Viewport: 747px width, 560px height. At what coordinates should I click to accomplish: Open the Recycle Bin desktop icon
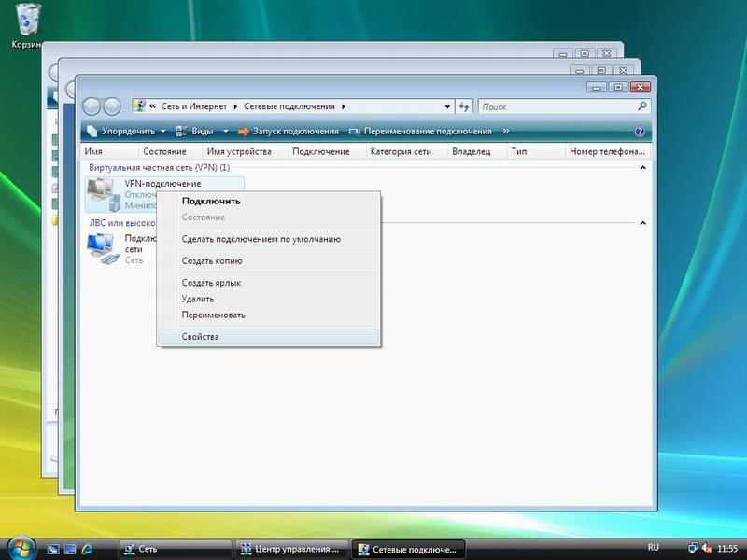click(28, 26)
